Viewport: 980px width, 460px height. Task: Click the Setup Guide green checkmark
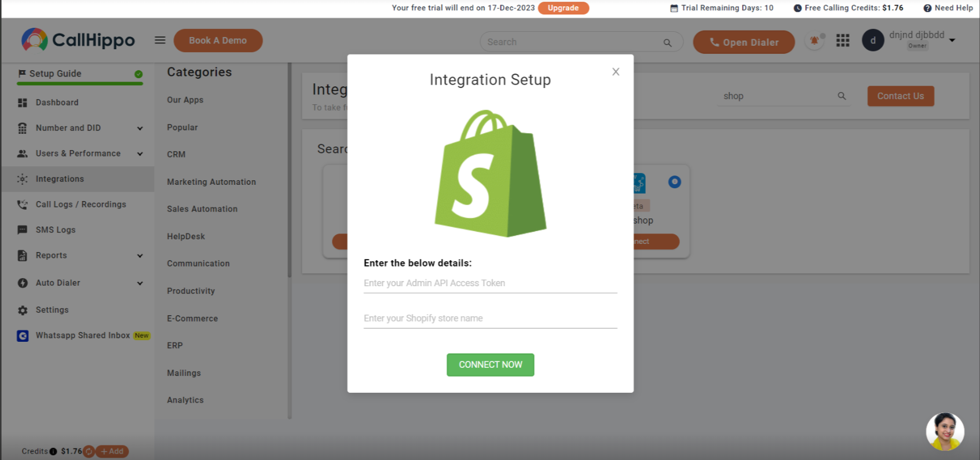[138, 74]
